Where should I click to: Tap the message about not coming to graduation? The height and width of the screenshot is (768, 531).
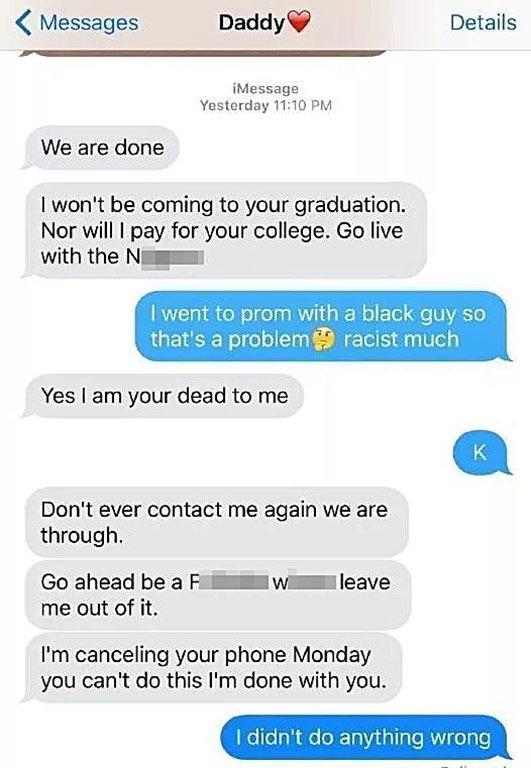[223, 230]
